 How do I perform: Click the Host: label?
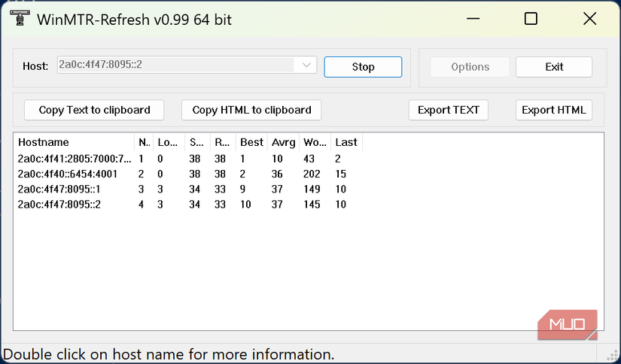(35, 66)
